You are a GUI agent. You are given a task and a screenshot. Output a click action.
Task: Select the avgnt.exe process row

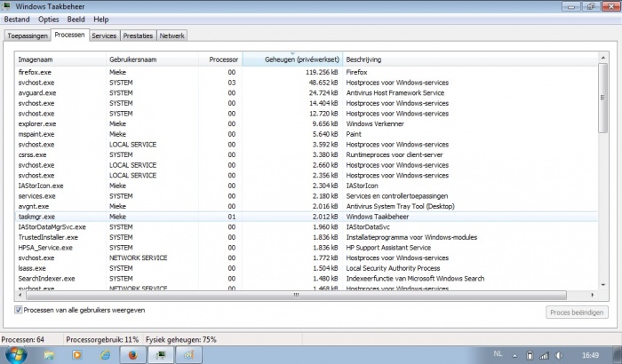coord(307,206)
